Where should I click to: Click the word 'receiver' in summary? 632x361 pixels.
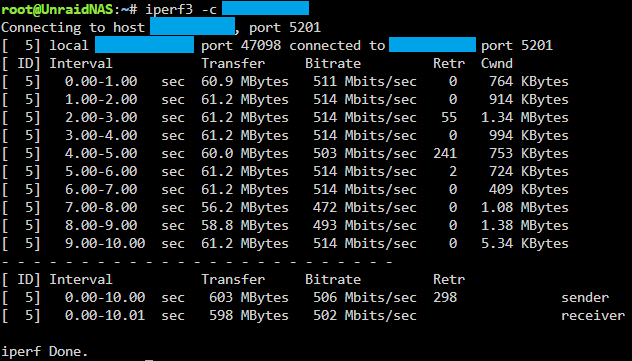click(x=592, y=315)
